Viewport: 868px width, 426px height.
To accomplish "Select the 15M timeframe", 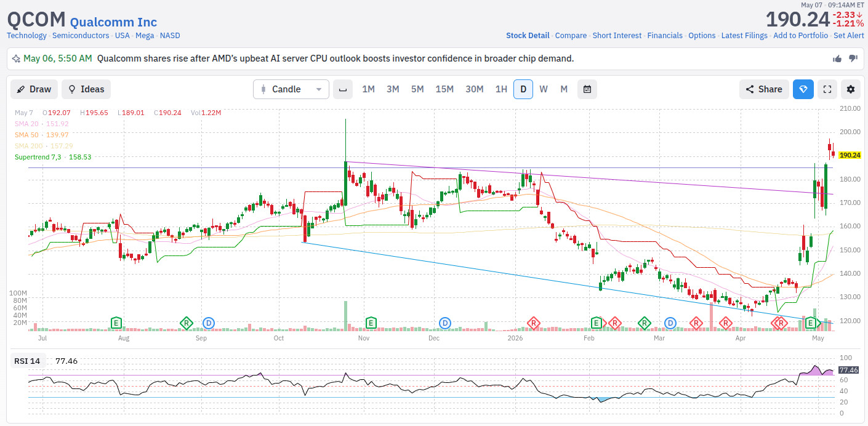I will [444, 89].
